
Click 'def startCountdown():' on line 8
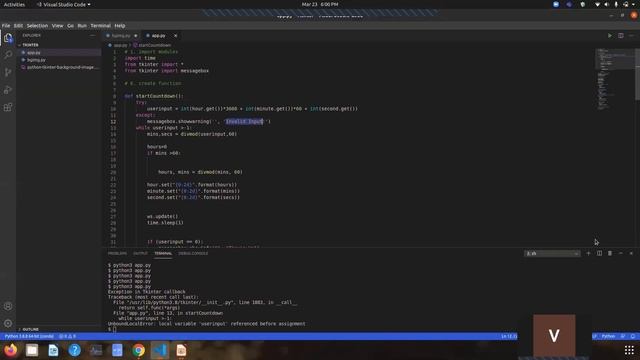pyautogui.click(x=154, y=96)
